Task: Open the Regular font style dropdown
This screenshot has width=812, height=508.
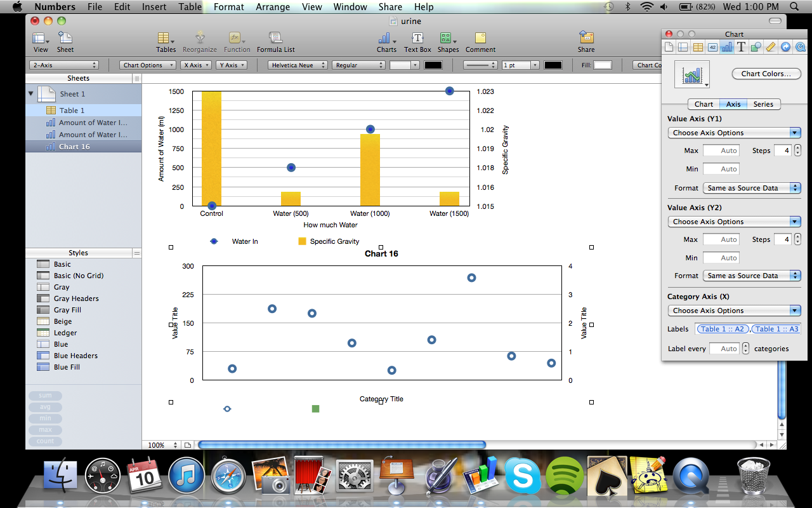Action: pyautogui.click(x=358, y=65)
